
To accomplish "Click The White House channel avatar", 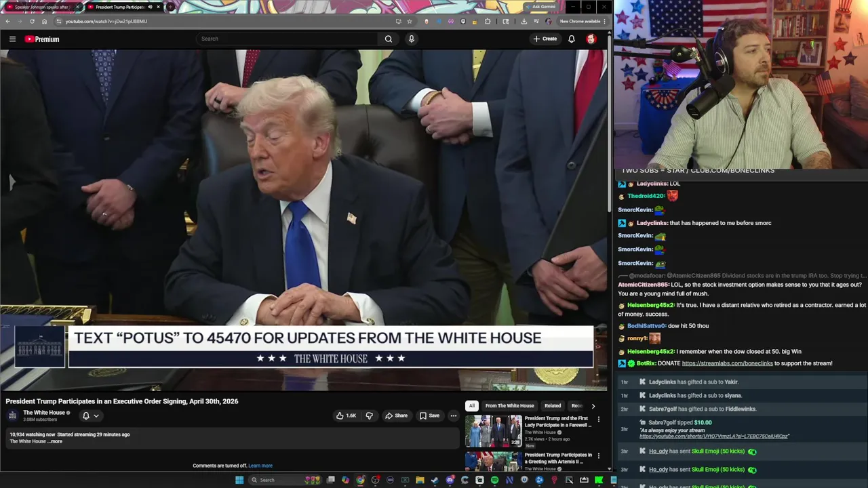I will click(12, 415).
